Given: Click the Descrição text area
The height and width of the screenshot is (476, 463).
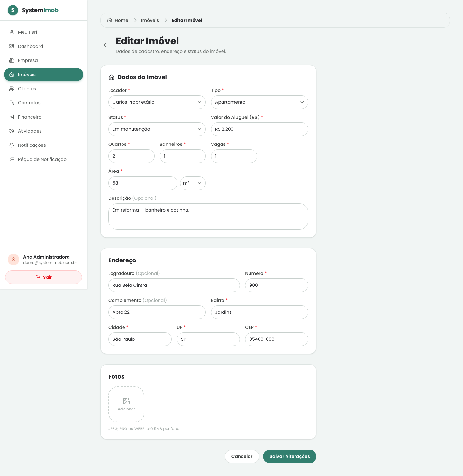Looking at the screenshot, I should (208, 216).
